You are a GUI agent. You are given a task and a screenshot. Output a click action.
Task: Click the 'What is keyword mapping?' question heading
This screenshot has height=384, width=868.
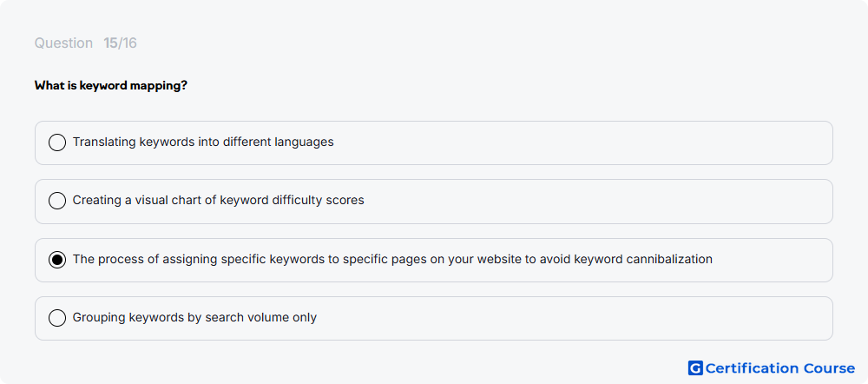coord(111,86)
